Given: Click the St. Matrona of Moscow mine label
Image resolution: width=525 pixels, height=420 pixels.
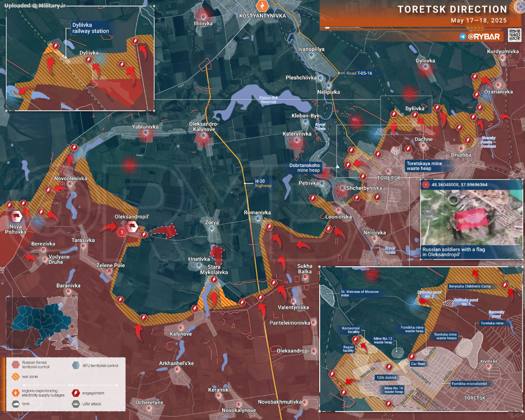Looking at the screenshot, I should click(360, 293).
